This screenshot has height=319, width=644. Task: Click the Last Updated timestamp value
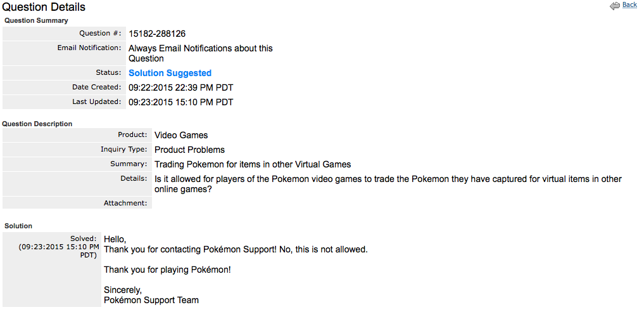coord(180,102)
